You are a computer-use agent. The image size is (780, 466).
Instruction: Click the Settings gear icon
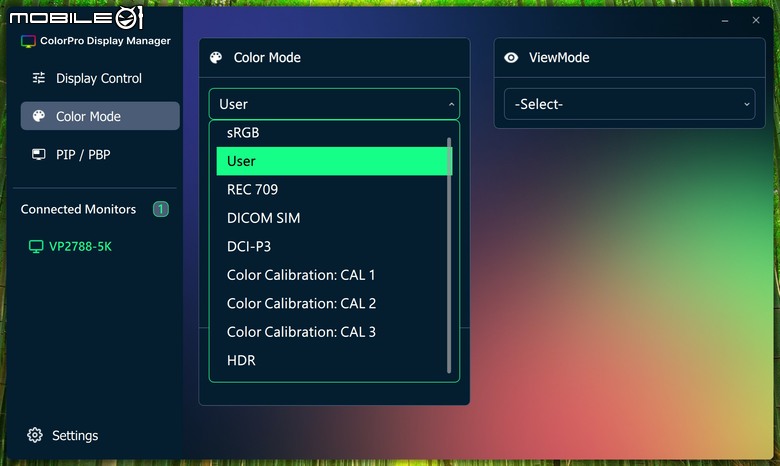[35, 435]
